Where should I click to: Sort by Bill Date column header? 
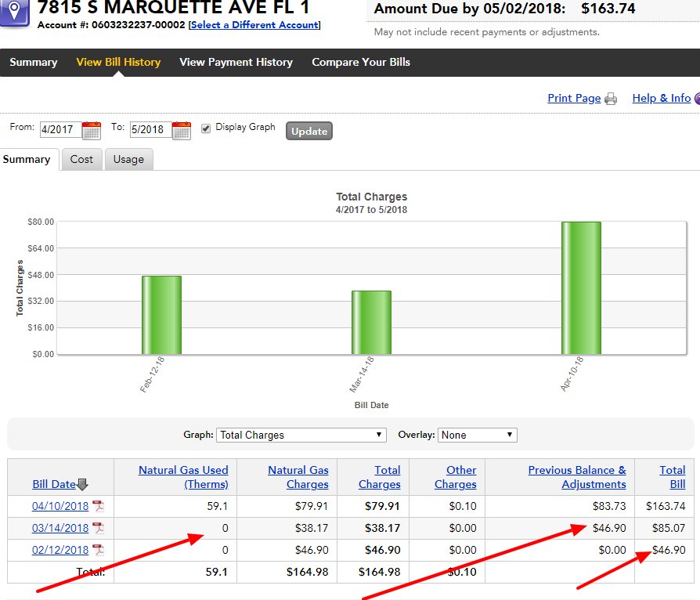[x=54, y=484]
